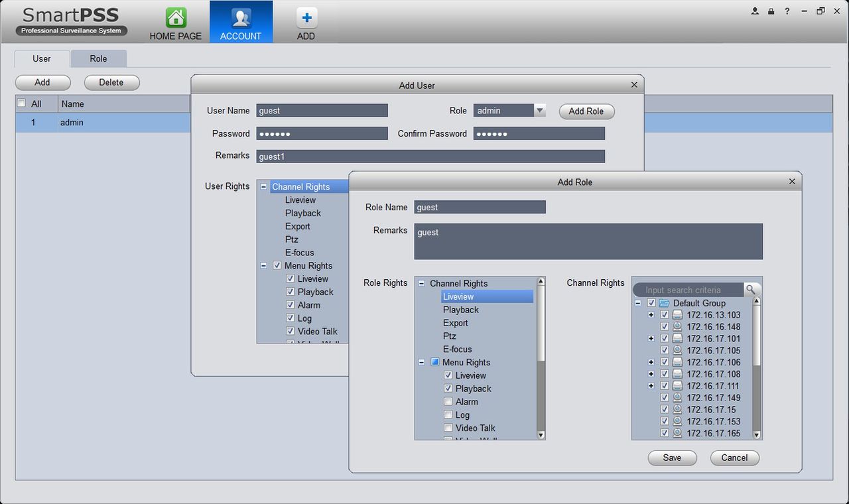Image resolution: width=849 pixels, height=504 pixels.
Task: Click the Role Name input field
Action: 480,208
